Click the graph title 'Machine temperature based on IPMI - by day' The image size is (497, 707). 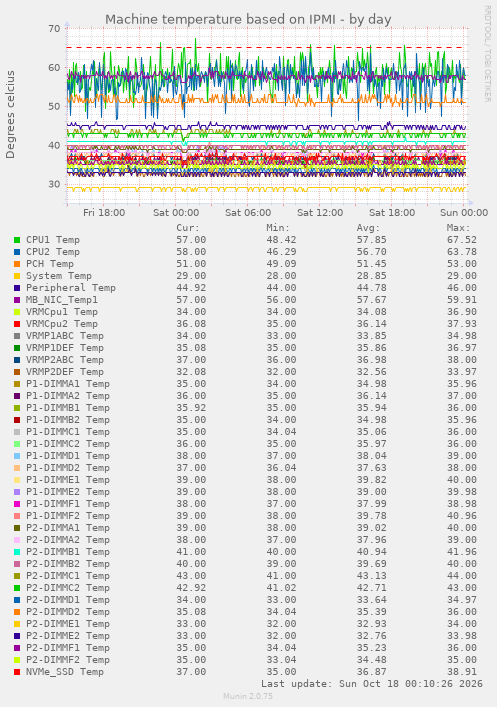248,19
